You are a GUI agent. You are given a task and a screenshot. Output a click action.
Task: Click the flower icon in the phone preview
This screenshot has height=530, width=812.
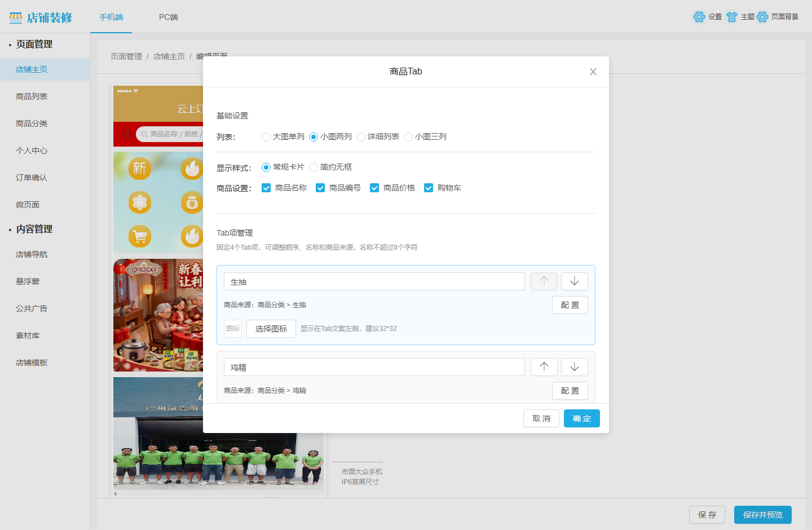pos(140,202)
